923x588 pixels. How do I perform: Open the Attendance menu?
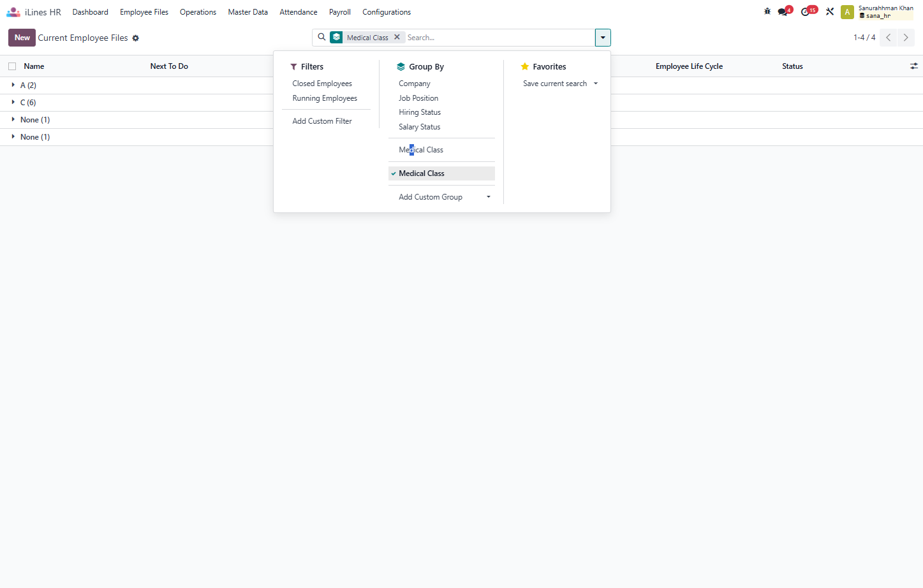pos(299,12)
